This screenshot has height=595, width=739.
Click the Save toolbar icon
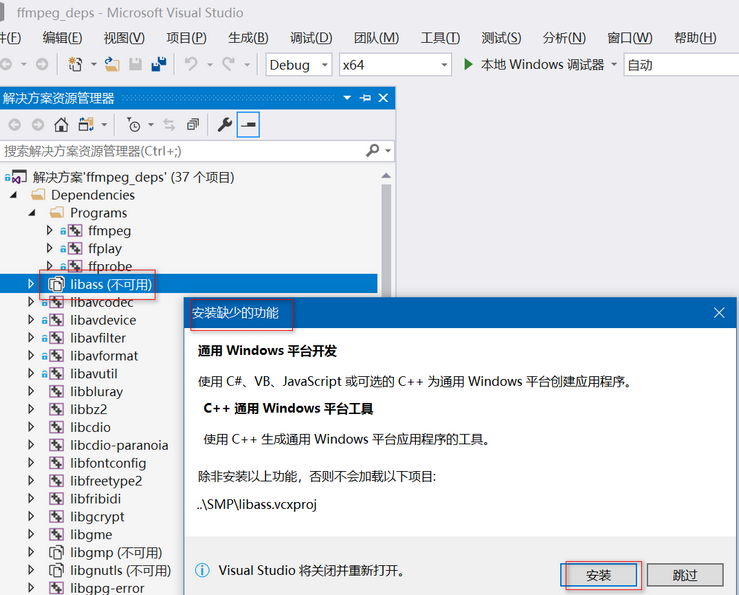136,64
